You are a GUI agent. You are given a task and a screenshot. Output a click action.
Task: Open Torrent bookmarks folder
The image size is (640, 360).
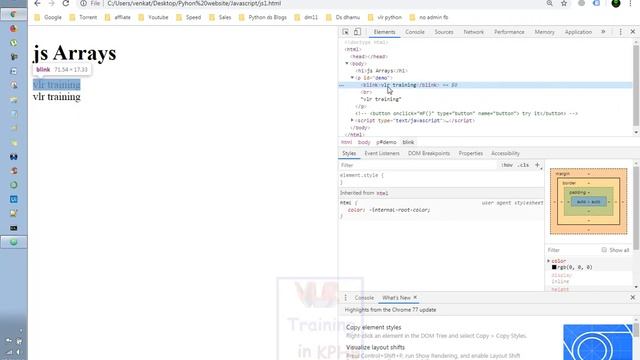[x=83, y=18]
